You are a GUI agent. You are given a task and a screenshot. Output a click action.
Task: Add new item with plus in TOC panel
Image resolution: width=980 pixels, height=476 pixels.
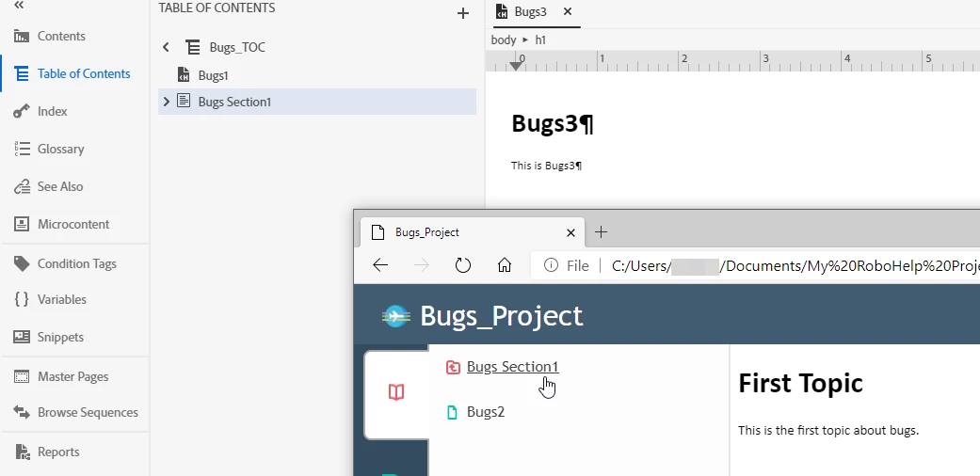[x=463, y=13]
